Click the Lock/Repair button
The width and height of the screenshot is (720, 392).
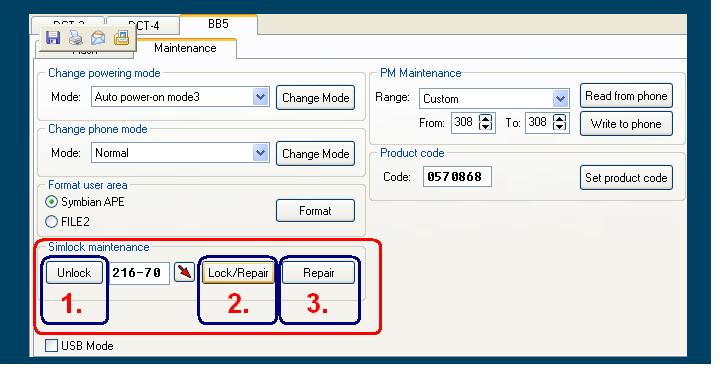[x=238, y=273]
